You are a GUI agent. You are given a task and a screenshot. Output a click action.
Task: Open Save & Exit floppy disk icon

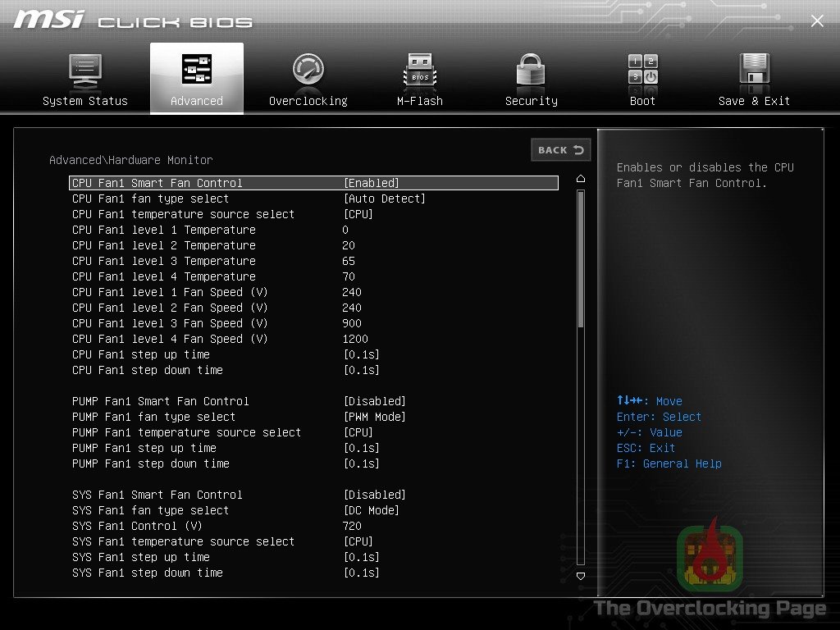tap(753, 70)
